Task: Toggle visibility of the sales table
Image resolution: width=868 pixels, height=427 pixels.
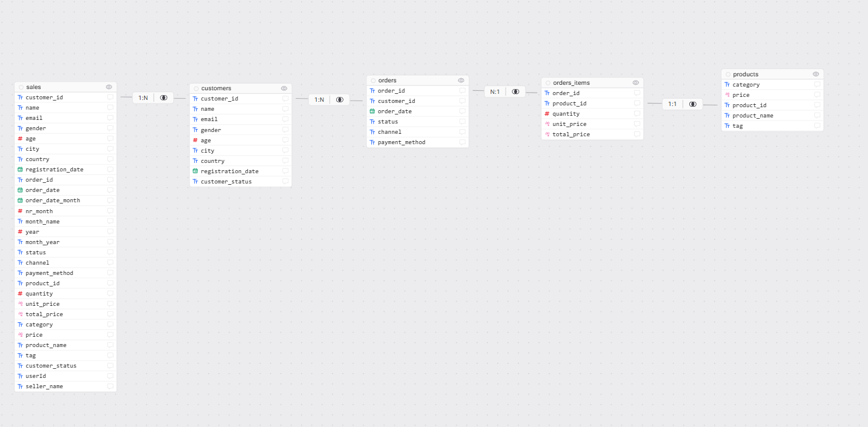Action: click(x=109, y=87)
